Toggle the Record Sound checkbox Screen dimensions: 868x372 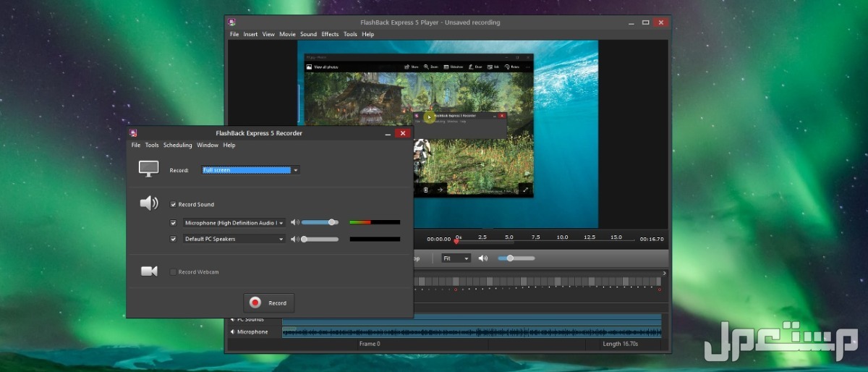click(x=173, y=205)
